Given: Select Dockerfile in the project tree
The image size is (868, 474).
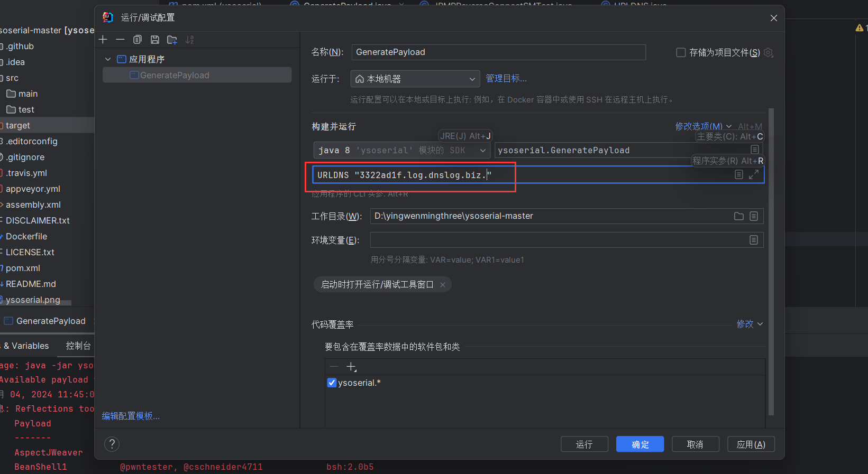Looking at the screenshot, I should (26, 236).
